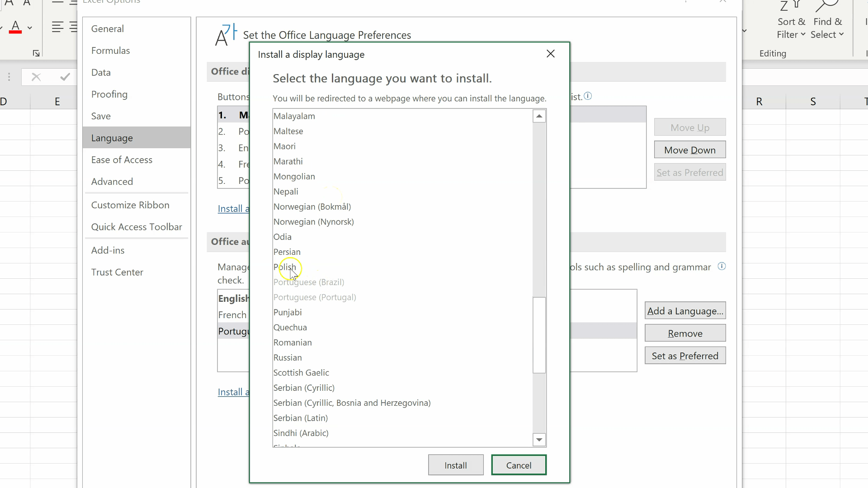The image size is (868, 488).
Task: Click the Align Left icon
Action: click(x=57, y=27)
